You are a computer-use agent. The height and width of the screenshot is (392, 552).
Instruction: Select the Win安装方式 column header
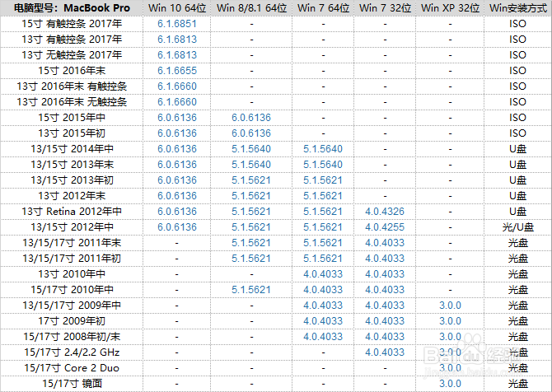pos(518,8)
